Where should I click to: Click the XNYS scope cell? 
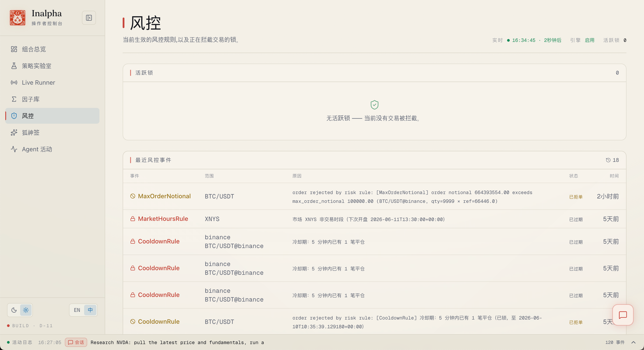pyautogui.click(x=212, y=219)
